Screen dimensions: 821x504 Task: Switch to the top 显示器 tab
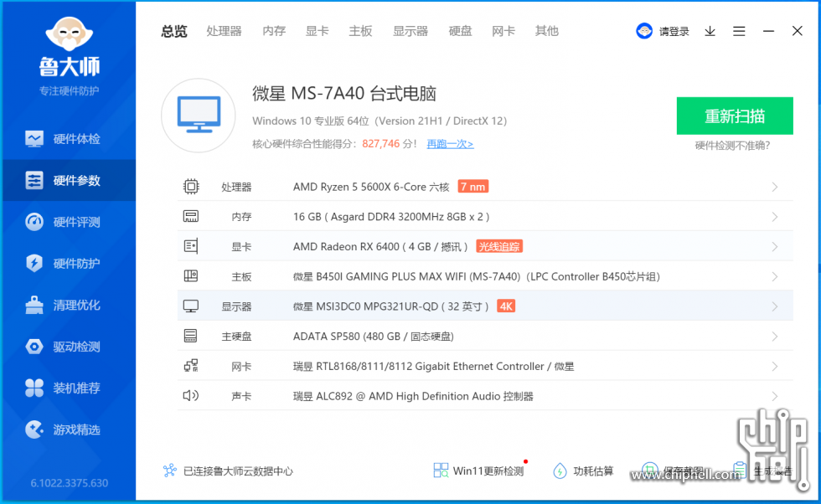click(410, 32)
